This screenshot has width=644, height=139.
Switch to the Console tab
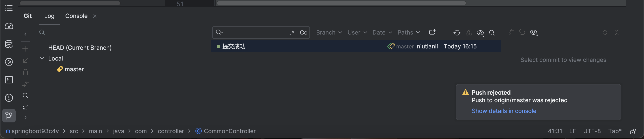pos(76,16)
